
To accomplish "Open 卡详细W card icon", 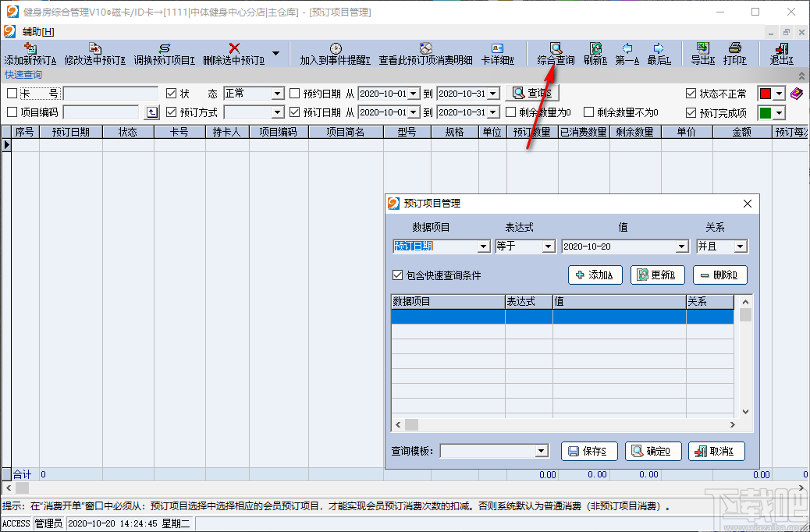I will click(497, 48).
